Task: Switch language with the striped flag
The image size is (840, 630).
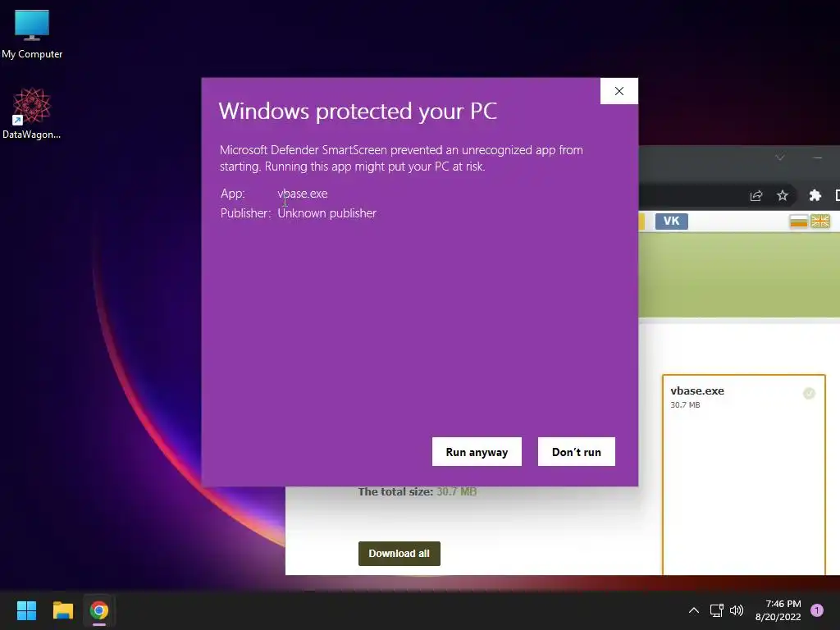Action: click(x=799, y=221)
